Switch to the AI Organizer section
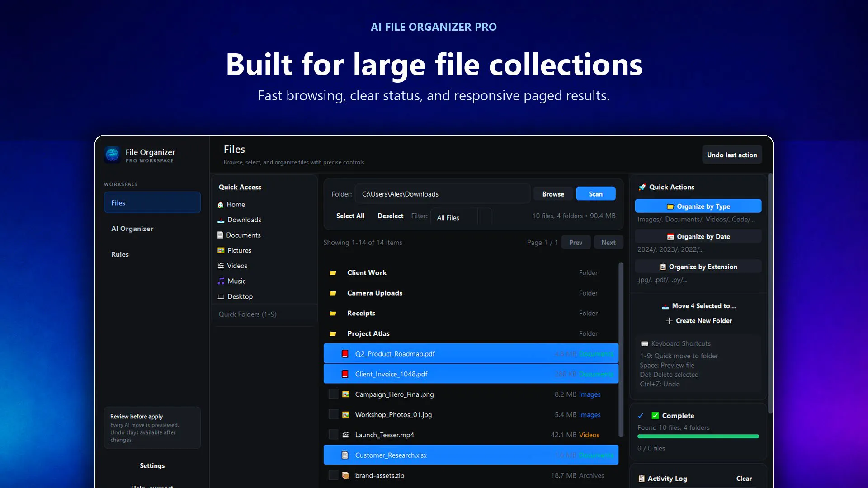 click(152, 229)
